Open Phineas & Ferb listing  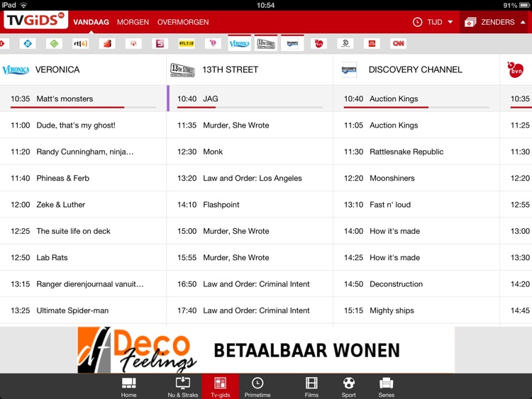click(x=83, y=178)
